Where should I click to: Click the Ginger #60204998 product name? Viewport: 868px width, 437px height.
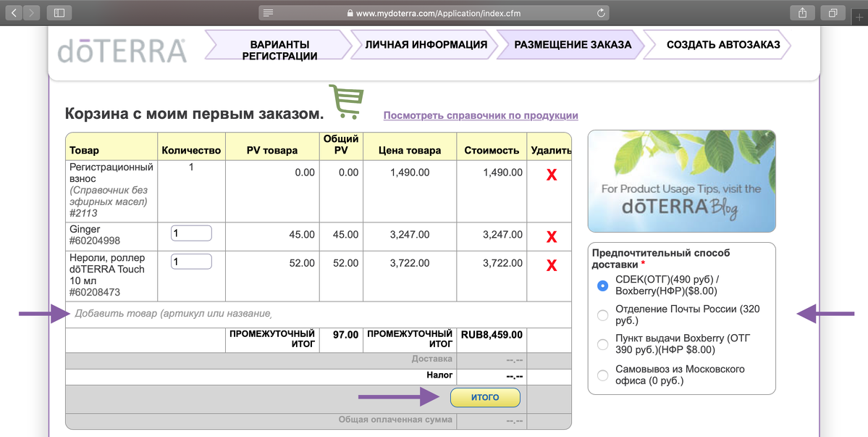[x=95, y=235]
